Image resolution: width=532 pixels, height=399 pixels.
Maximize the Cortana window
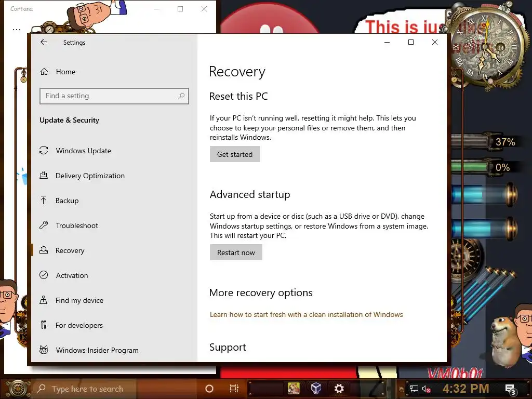click(x=180, y=9)
